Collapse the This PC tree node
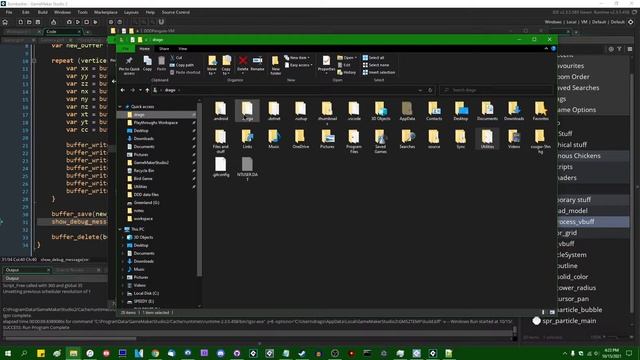 pyautogui.click(x=120, y=229)
